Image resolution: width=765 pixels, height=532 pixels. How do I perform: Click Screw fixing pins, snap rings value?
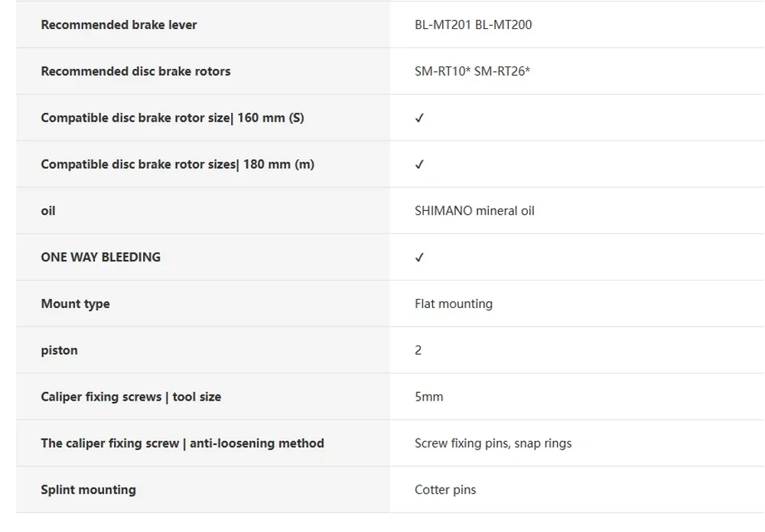(493, 443)
